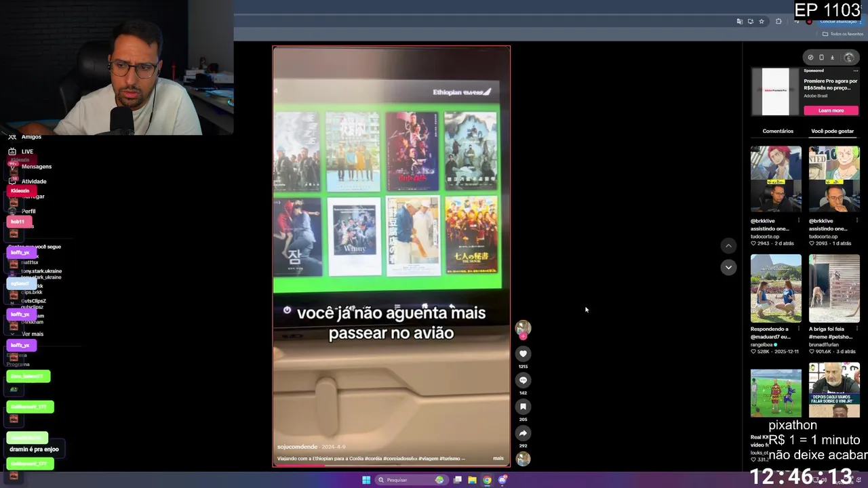
Task: Open the A briga foi feia video thumbnail
Action: (834, 288)
